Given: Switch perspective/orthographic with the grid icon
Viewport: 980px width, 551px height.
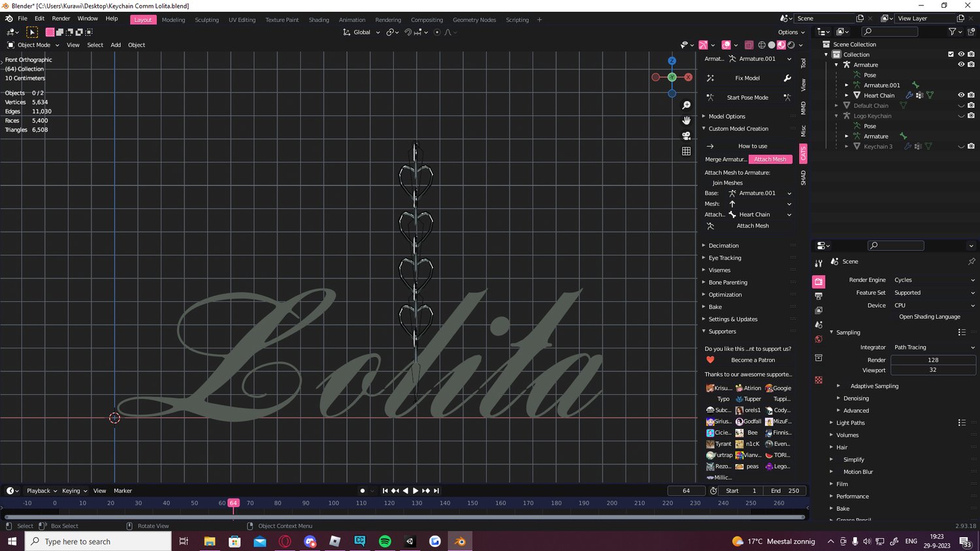Looking at the screenshot, I should (686, 151).
